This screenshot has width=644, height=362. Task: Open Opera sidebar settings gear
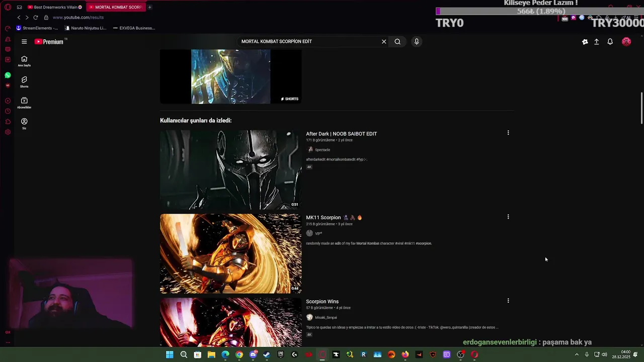8,132
